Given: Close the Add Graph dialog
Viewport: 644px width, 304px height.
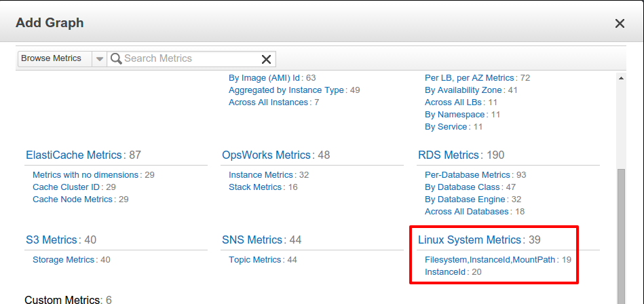Looking at the screenshot, I should coord(620,24).
